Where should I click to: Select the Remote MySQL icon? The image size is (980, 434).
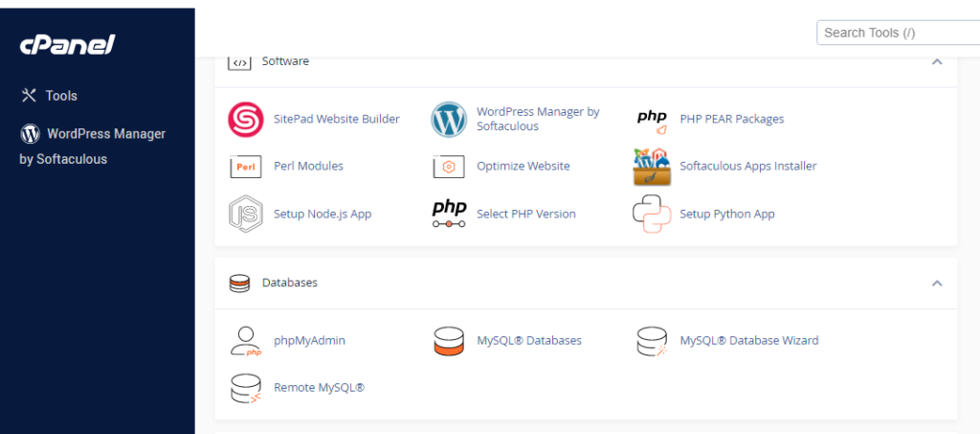[246, 388]
